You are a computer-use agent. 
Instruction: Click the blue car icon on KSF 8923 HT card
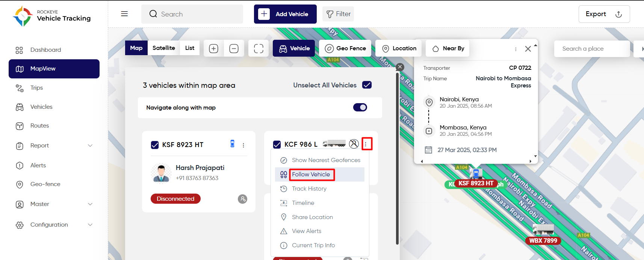pos(233,143)
